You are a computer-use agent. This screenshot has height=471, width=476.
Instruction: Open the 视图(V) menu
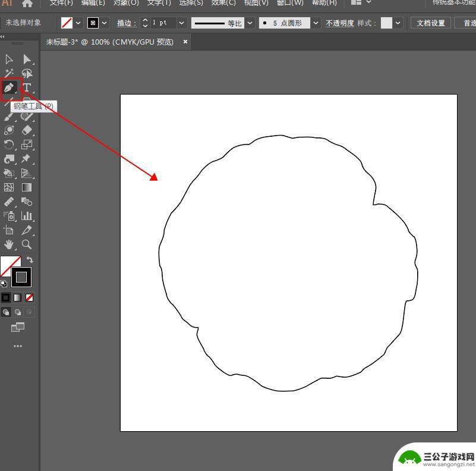tap(256, 2)
